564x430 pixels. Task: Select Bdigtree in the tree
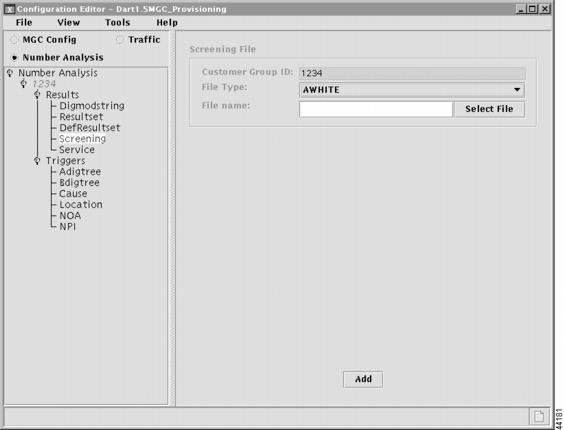79,182
